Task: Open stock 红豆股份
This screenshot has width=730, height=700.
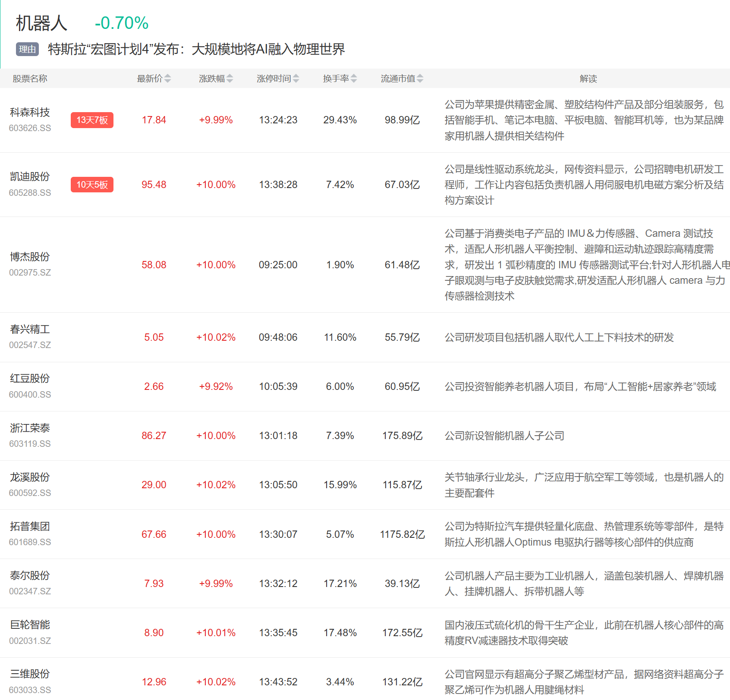Action: (x=30, y=378)
